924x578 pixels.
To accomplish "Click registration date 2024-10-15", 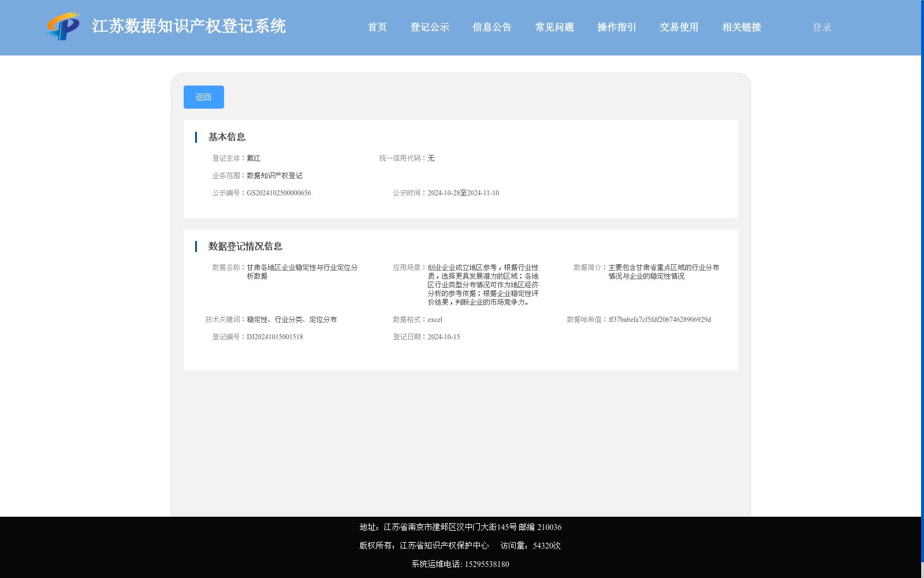I will (x=444, y=337).
